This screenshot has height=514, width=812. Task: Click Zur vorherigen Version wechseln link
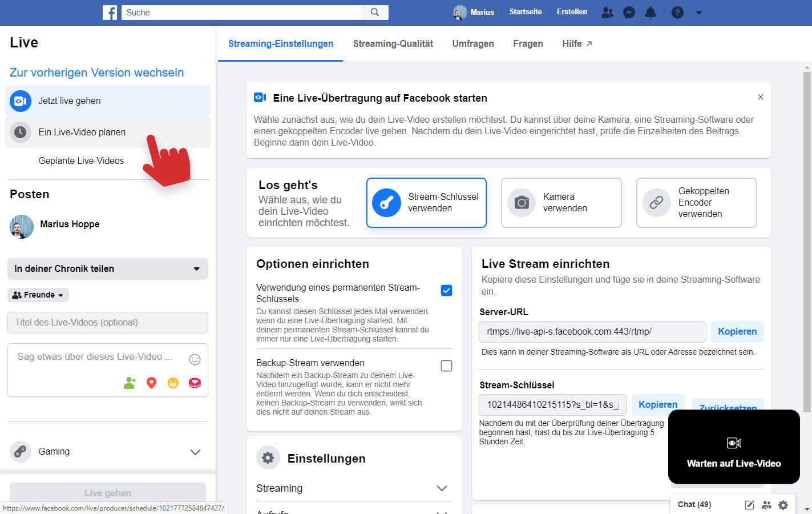tap(97, 73)
